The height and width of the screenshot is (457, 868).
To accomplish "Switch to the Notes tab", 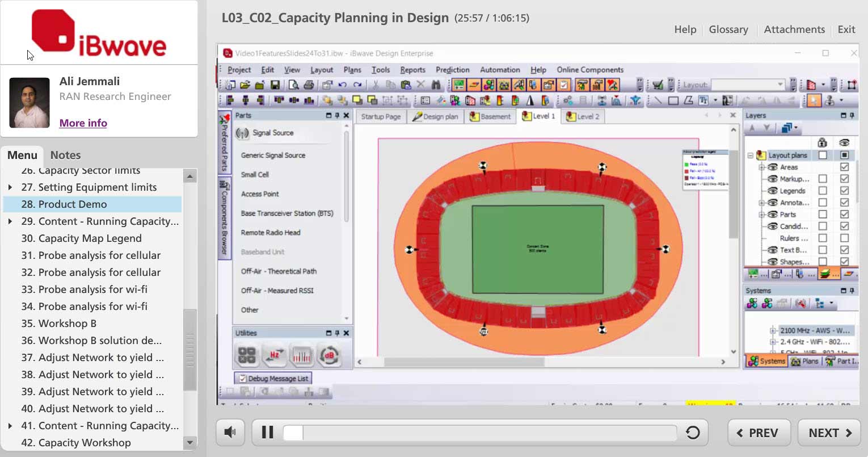I will [65, 155].
